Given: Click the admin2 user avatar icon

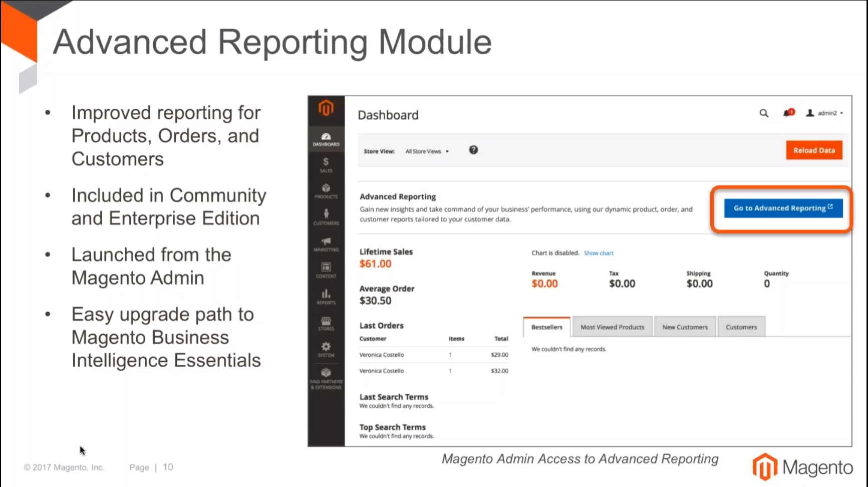Looking at the screenshot, I should (x=810, y=113).
